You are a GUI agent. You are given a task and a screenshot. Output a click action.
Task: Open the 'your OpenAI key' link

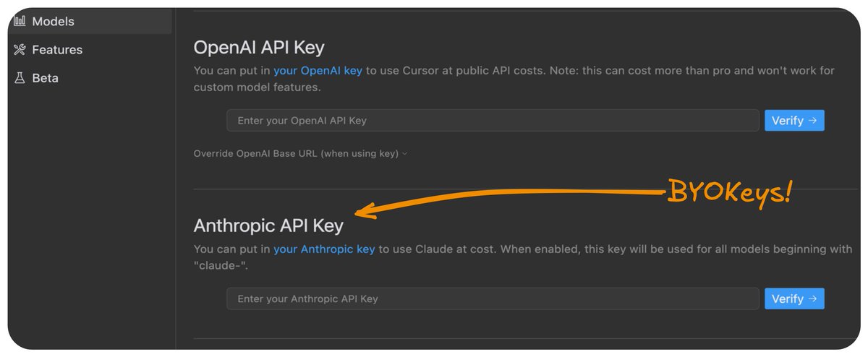point(318,71)
